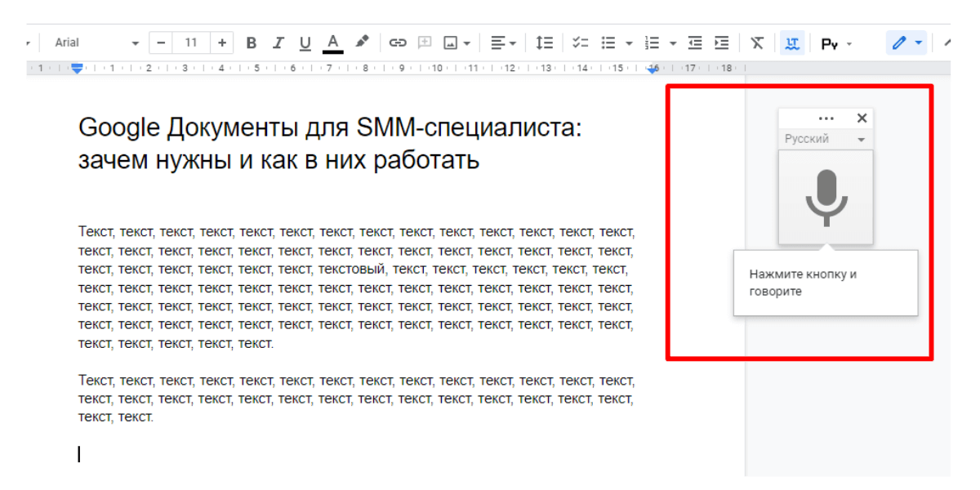Increase the paragraph indent
The height and width of the screenshot is (490, 980).
[x=721, y=43]
